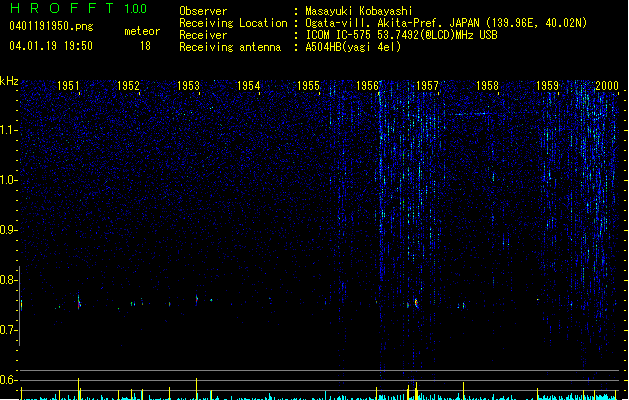Click the 2000 time marker

point(607,85)
